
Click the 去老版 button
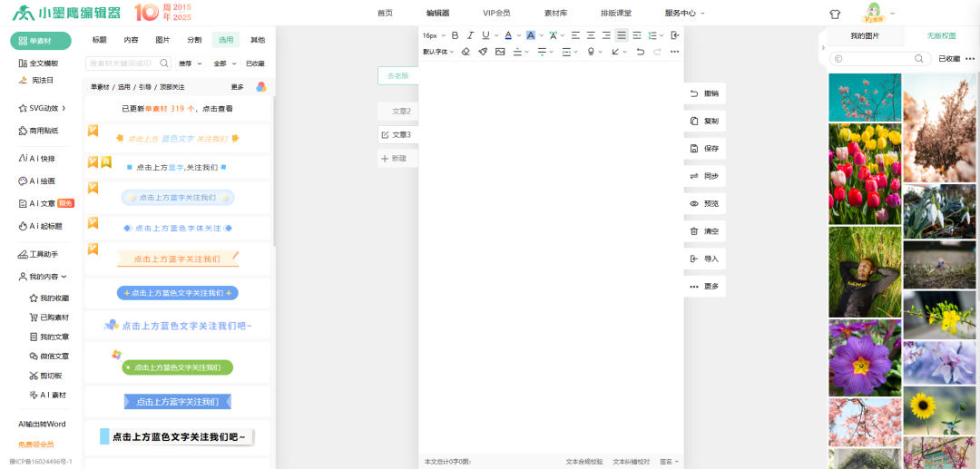398,75
